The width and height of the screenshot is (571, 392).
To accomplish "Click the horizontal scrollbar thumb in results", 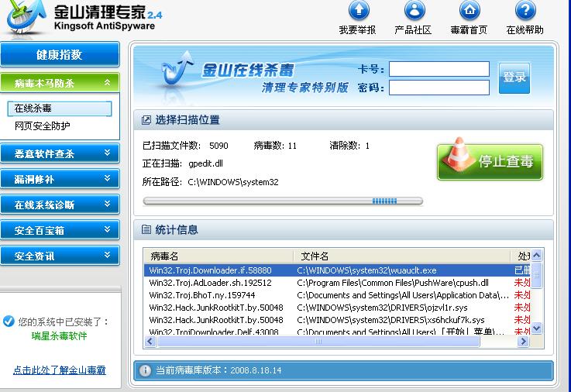I will (318, 342).
